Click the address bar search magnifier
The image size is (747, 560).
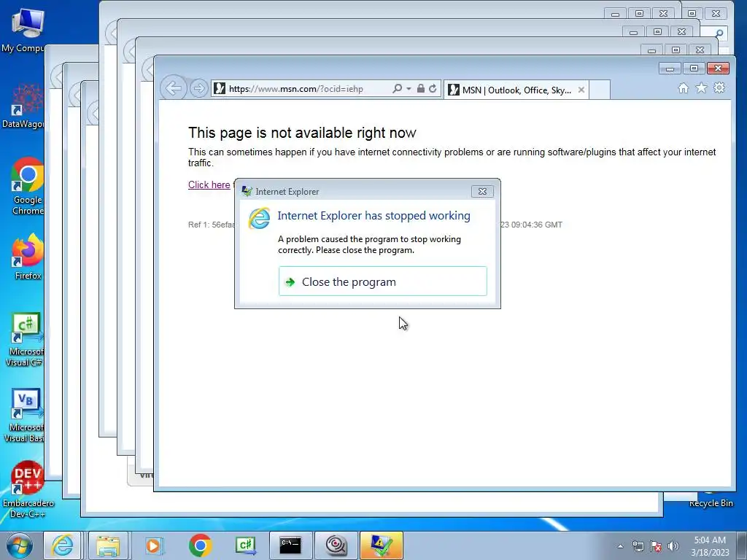[x=397, y=88]
